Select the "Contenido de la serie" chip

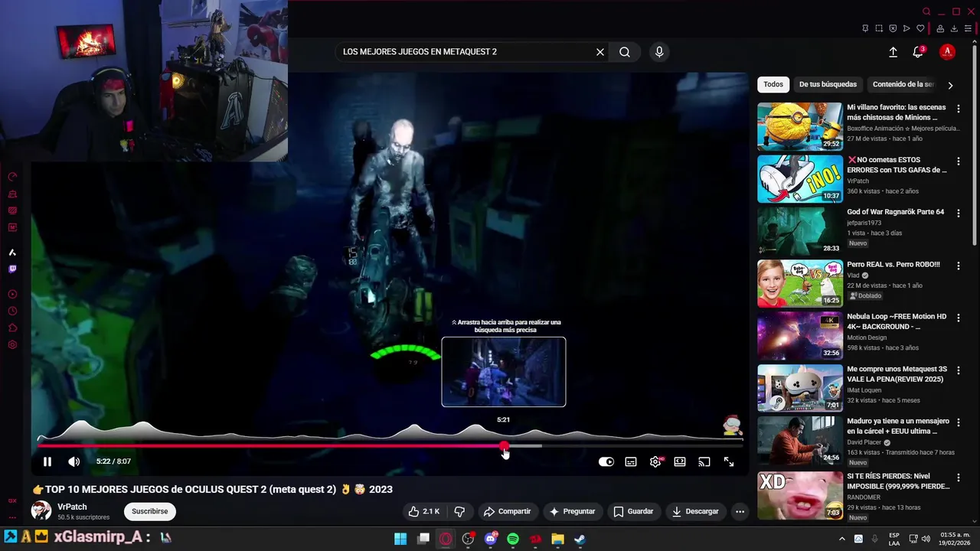click(903, 84)
